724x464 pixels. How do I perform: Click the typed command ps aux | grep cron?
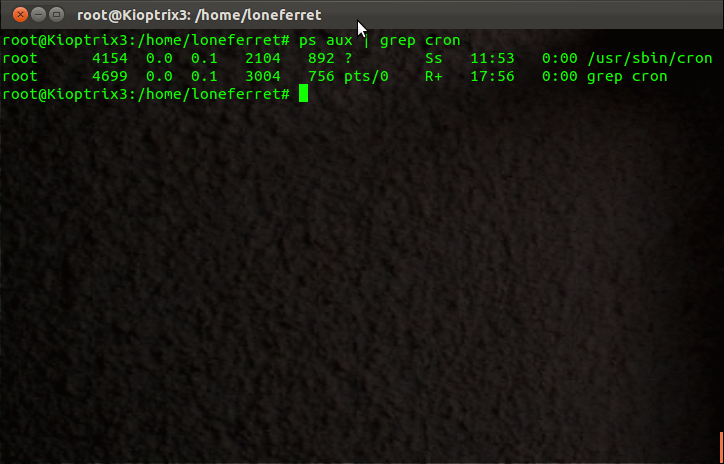click(380, 41)
